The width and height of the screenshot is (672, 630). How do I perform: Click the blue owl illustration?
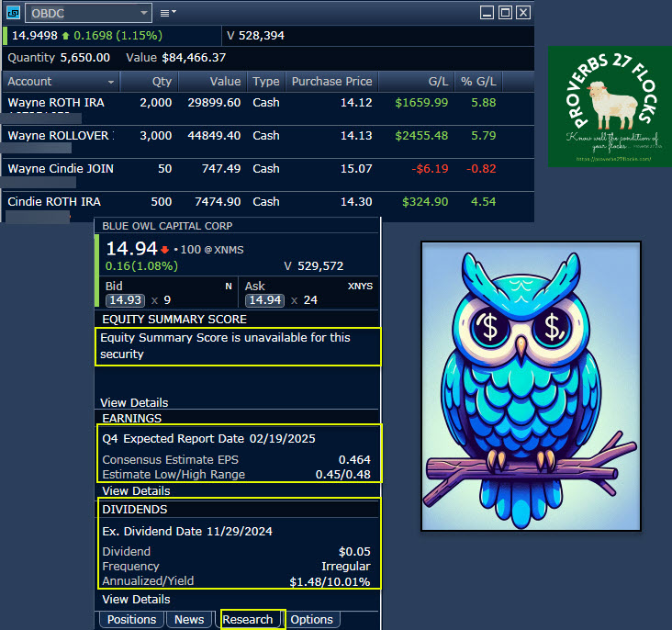coord(530,386)
